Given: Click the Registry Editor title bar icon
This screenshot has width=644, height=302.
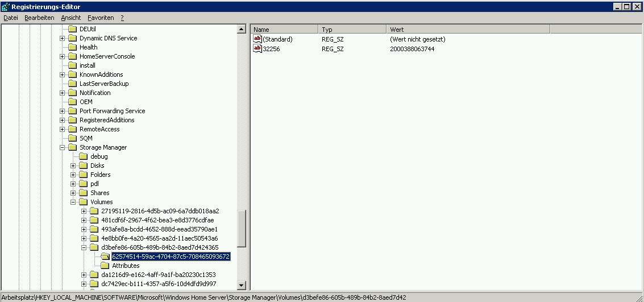Looking at the screenshot, I should (5, 7).
